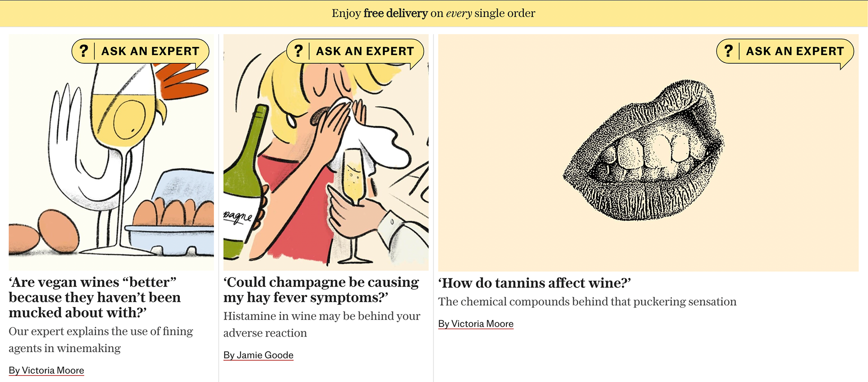Click the puckering sensation summary text
Image resolution: width=868 pixels, height=382 pixels.
tap(587, 302)
